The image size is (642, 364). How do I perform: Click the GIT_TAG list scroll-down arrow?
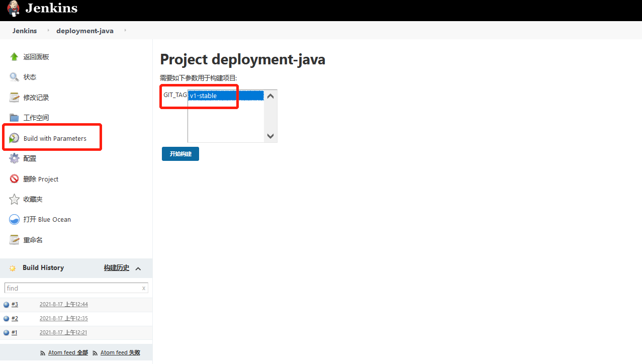point(270,136)
